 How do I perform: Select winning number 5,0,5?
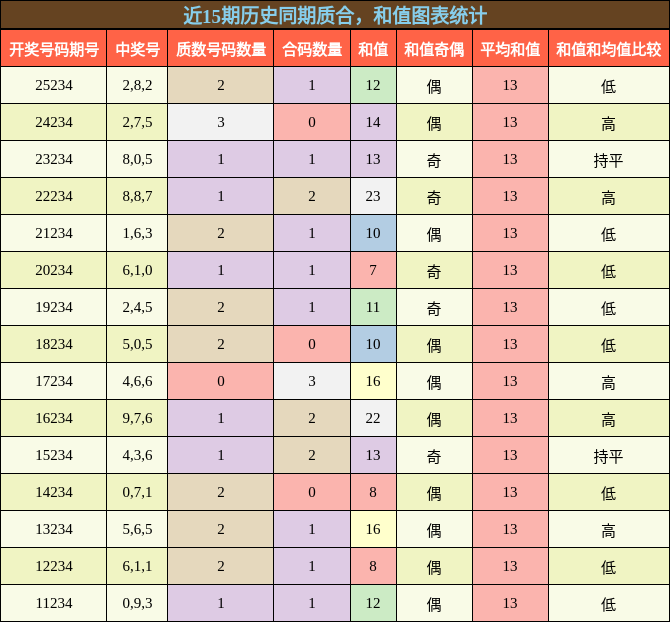pyautogui.click(x=137, y=344)
